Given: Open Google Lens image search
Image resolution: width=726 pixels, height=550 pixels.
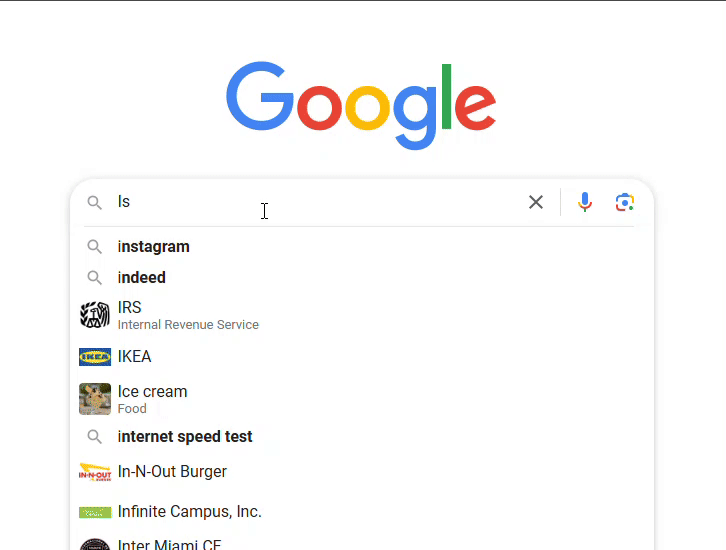Looking at the screenshot, I should [625, 202].
